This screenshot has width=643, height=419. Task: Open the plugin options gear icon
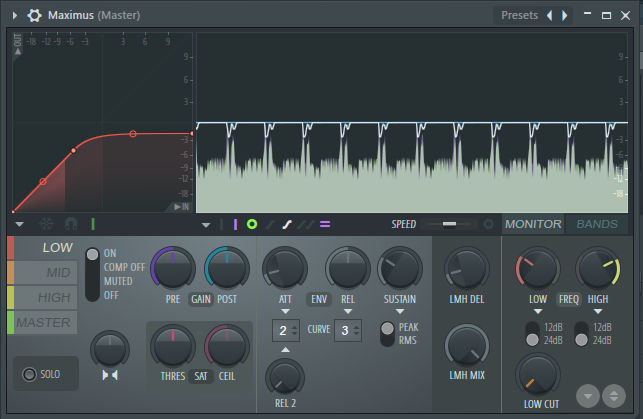tap(34, 16)
